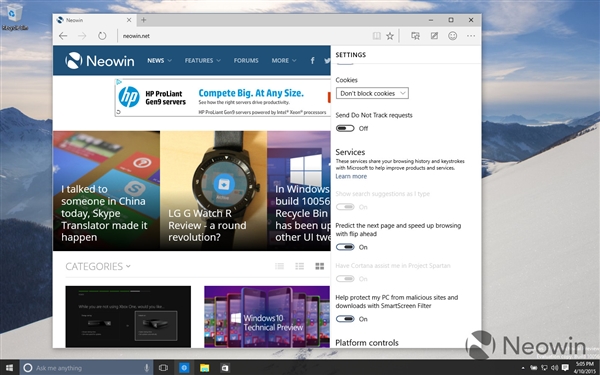The height and width of the screenshot is (375, 600).
Task: Click the taskbar clock showing 5:05 PM
Action: 584,368
